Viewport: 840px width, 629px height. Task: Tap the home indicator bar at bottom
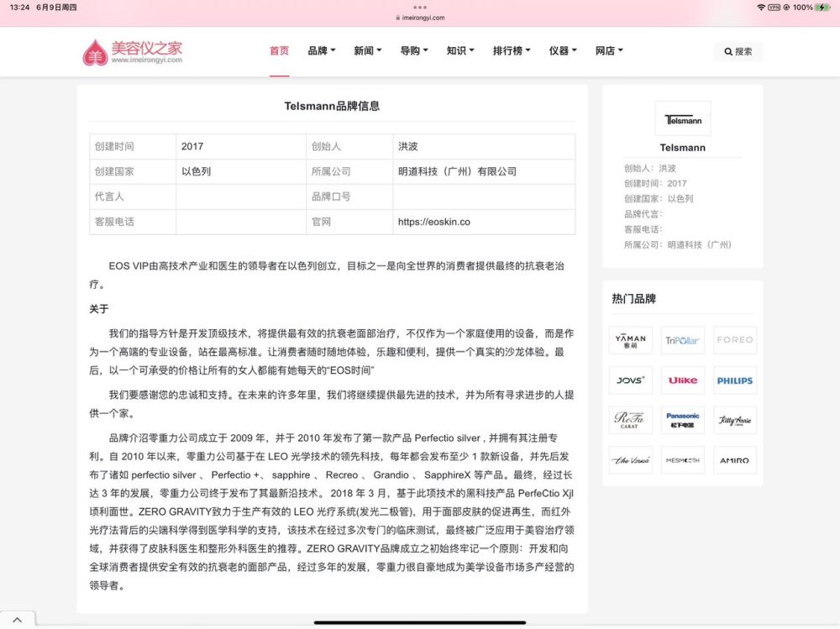click(420, 622)
